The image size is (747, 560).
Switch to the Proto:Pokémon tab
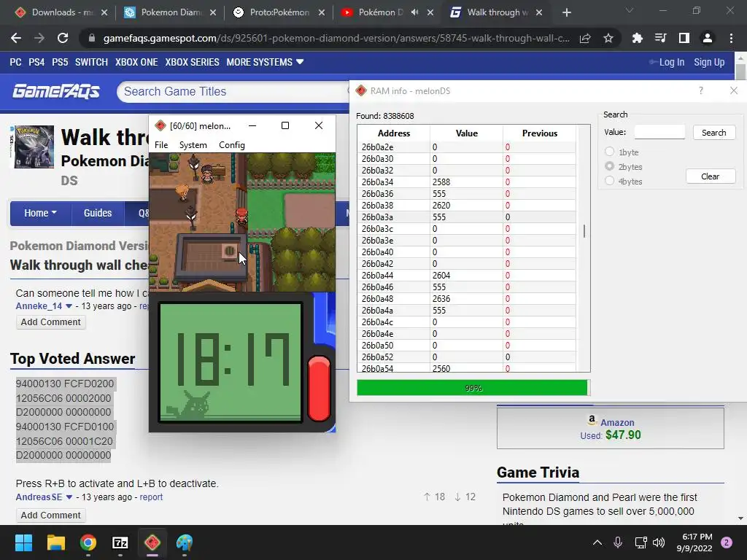279,12
